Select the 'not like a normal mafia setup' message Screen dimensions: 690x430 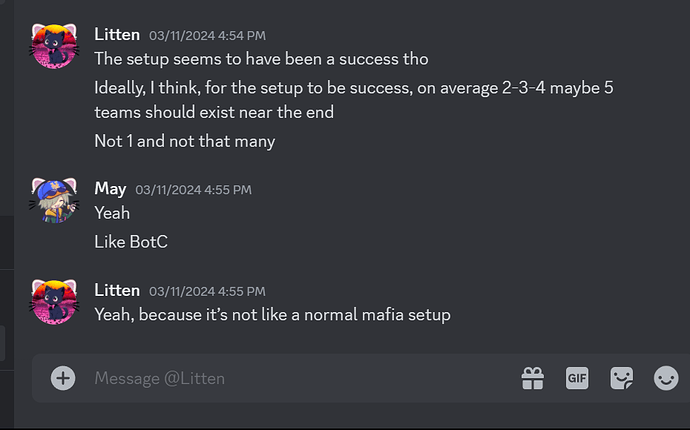click(x=273, y=315)
